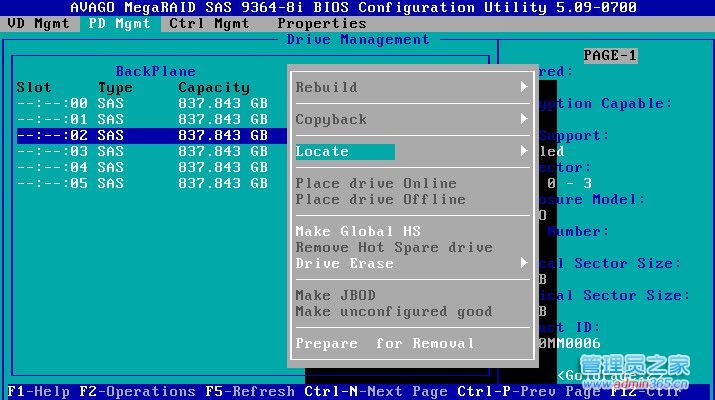Screen dimensions: 715x400
Task: Select highlighted drive slot 02 row
Action: pyautogui.click(x=151, y=135)
